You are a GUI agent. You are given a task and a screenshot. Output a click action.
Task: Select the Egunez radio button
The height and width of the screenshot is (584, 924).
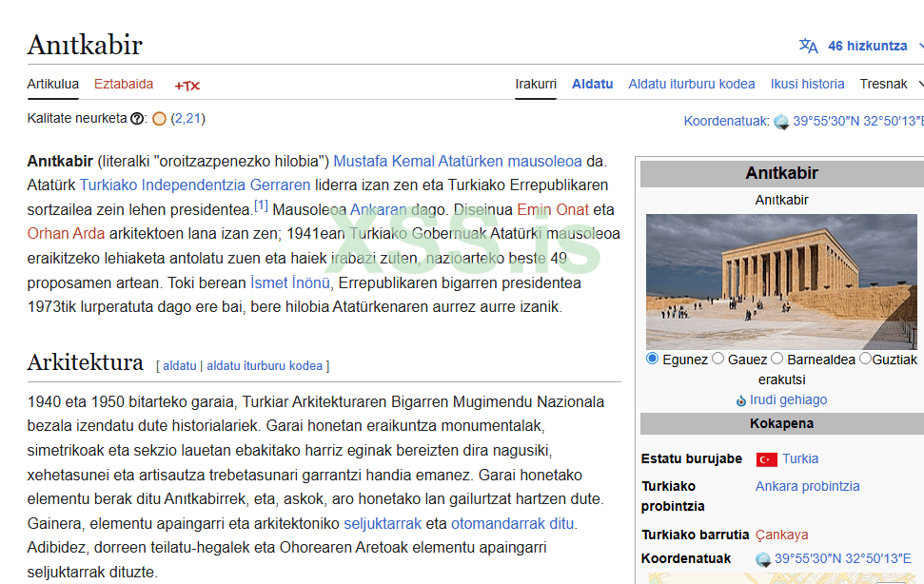pos(653,359)
